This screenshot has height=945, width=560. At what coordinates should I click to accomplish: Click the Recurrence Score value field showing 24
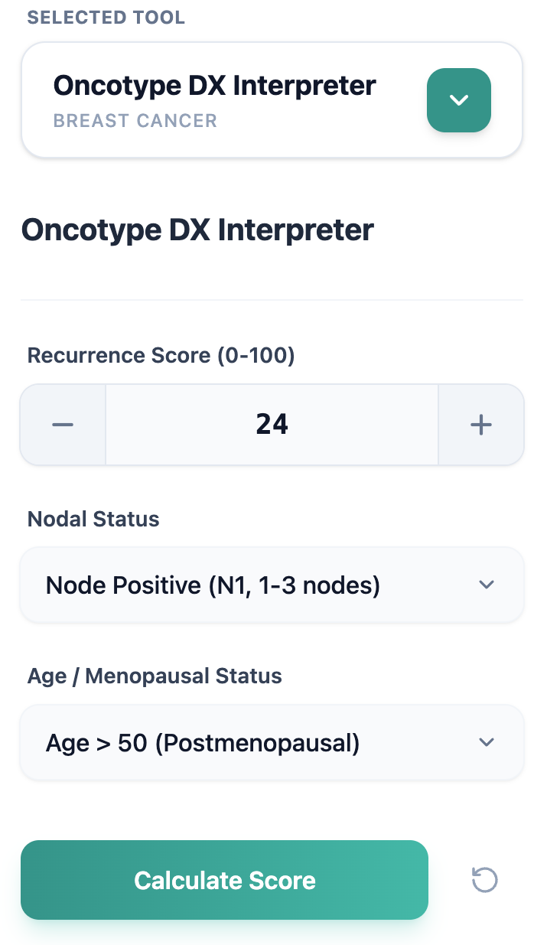[x=272, y=424]
